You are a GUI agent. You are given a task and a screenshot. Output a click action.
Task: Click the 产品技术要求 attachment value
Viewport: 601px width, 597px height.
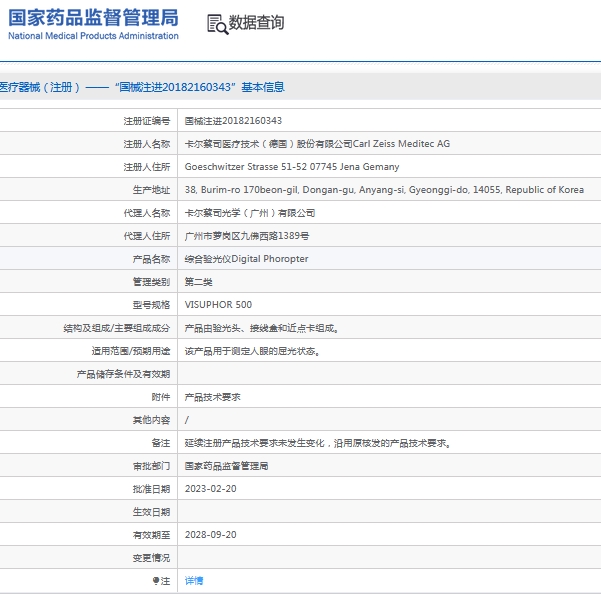212,397
